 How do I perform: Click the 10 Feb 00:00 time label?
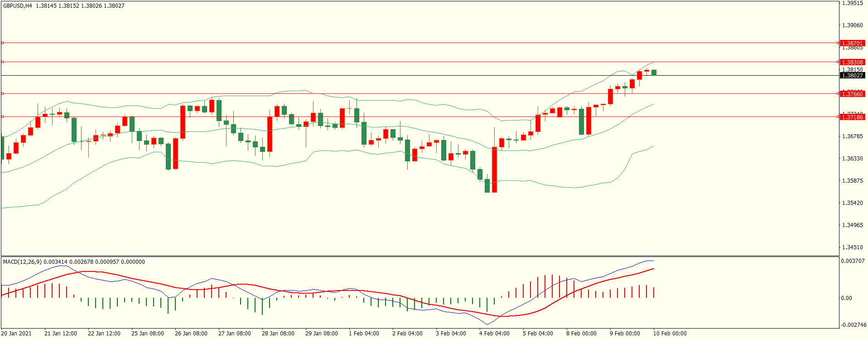click(x=670, y=334)
